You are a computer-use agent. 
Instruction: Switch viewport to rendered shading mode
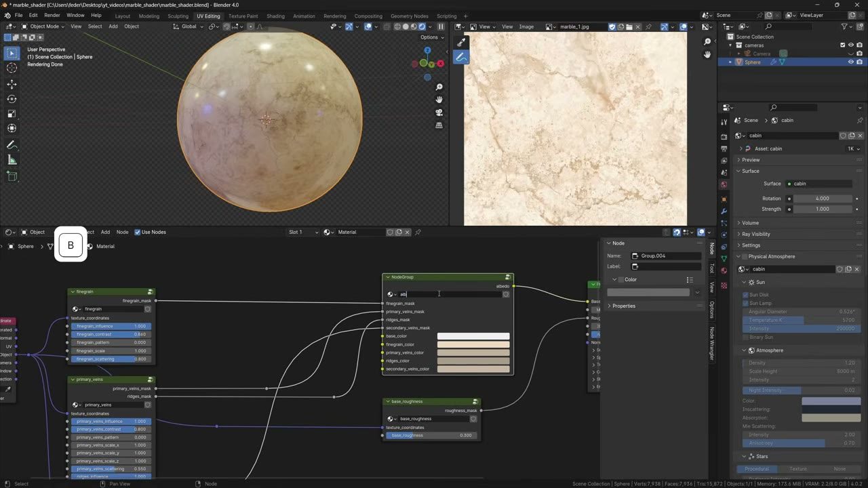coord(422,26)
